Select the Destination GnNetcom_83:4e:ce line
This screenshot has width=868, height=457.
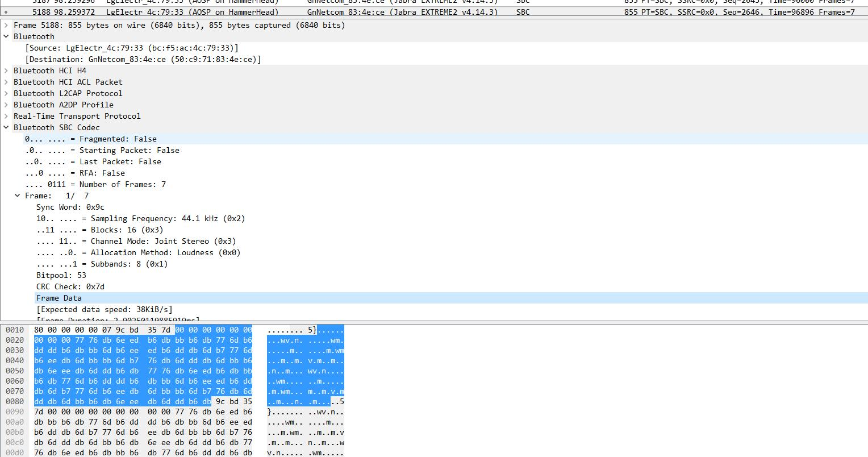point(143,59)
